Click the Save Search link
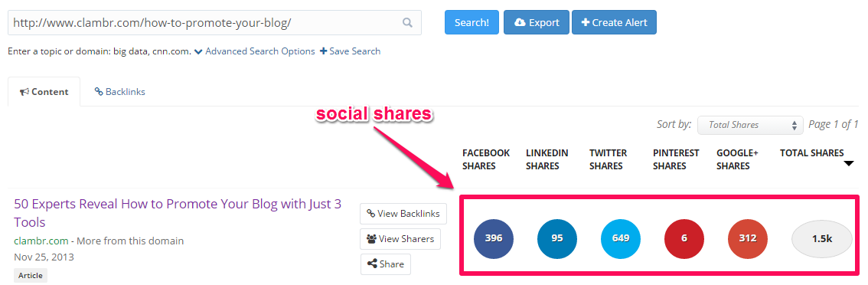The width and height of the screenshot is (868, 285). 350,51
